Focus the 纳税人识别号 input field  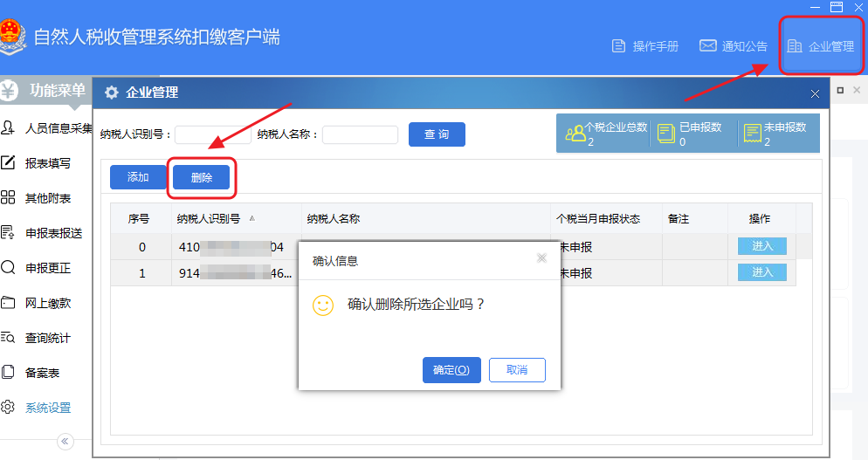[213, 134]
